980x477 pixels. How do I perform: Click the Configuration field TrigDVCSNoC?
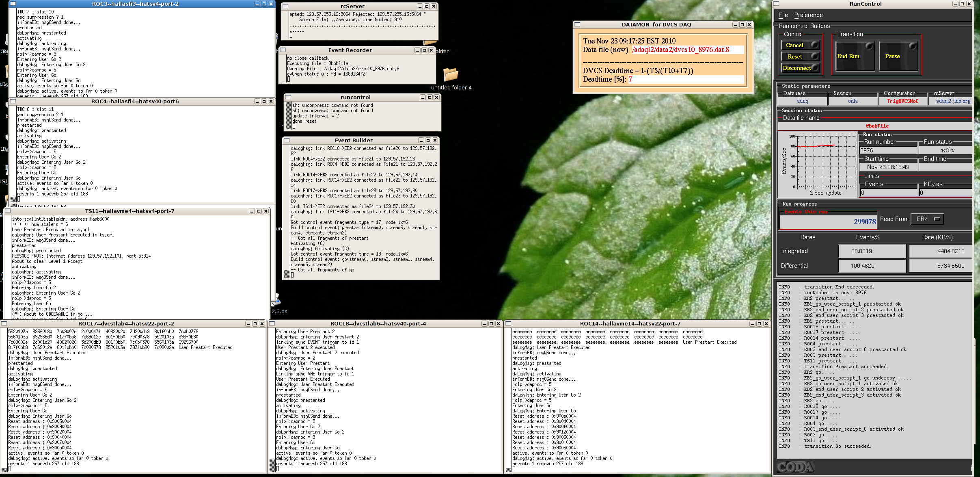(x=903, y=101)
